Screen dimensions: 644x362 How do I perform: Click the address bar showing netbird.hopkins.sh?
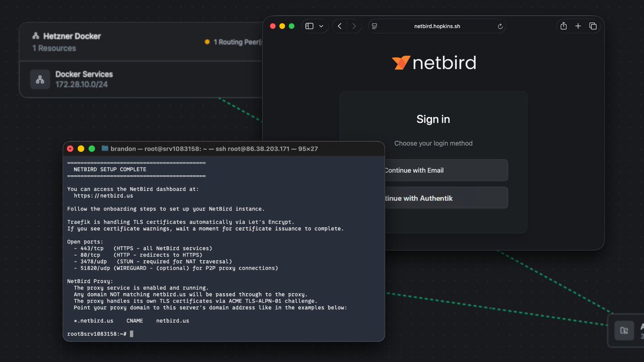(x=437, y=25)
